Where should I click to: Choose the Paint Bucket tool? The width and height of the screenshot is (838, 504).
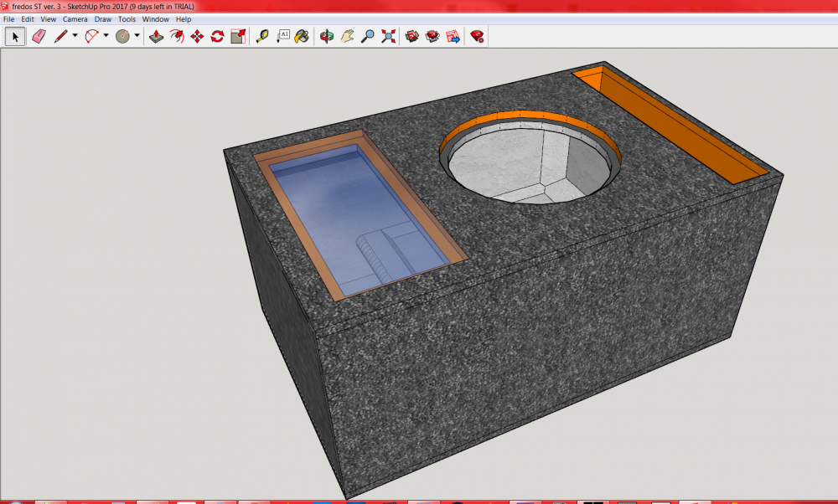pyautogui.click(x=302, y=36)
